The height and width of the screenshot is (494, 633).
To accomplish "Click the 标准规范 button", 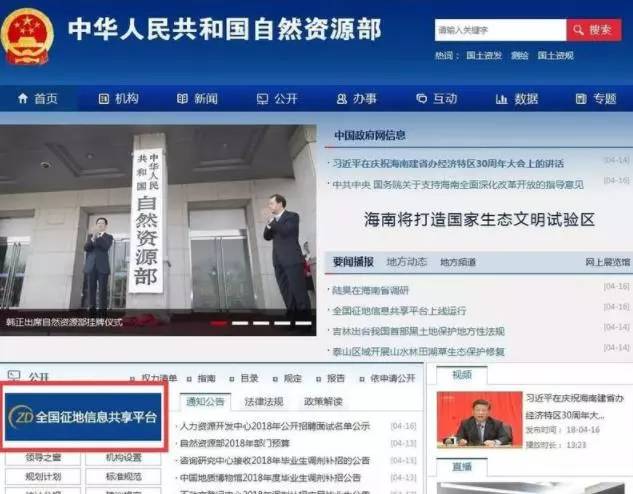I will click(124, 477).
